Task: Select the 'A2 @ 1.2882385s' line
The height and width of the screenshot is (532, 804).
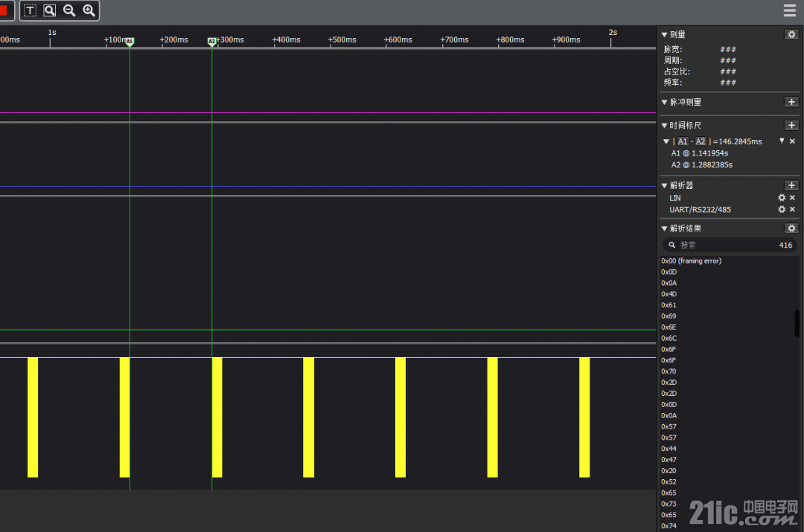Action: click(x=701, y=165)
